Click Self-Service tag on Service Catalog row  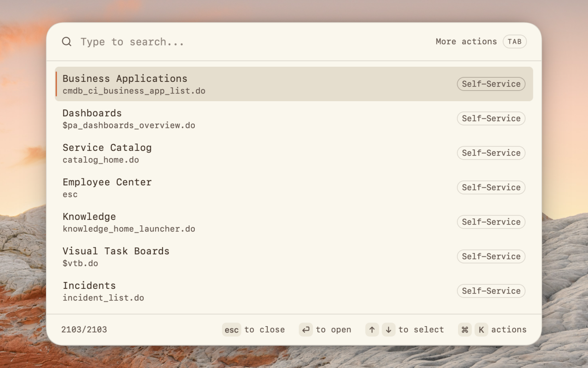(491, 153)
